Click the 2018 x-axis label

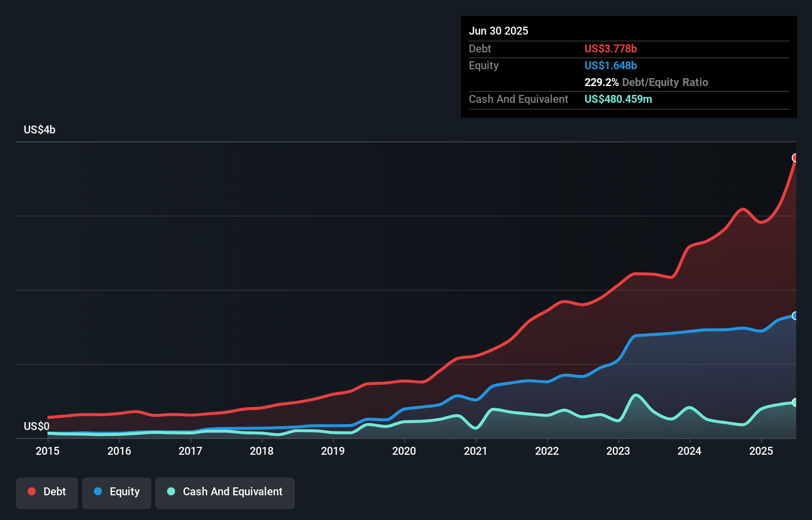point(262,451)
